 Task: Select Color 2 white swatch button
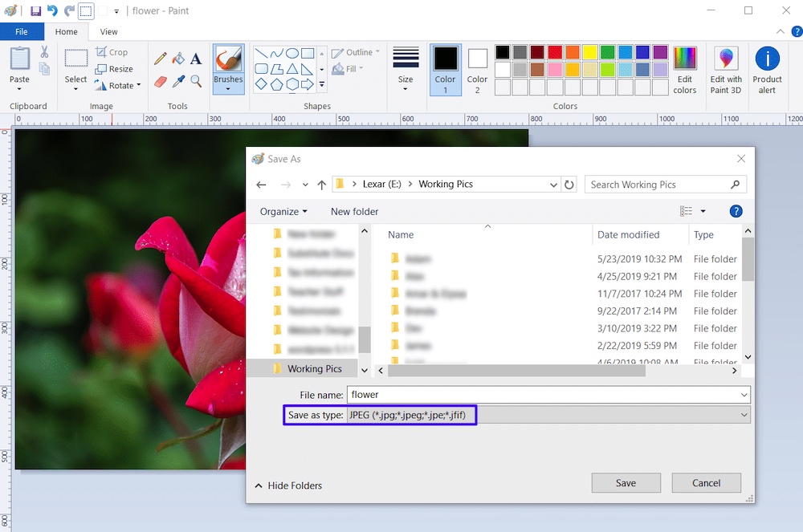point(477,70)
